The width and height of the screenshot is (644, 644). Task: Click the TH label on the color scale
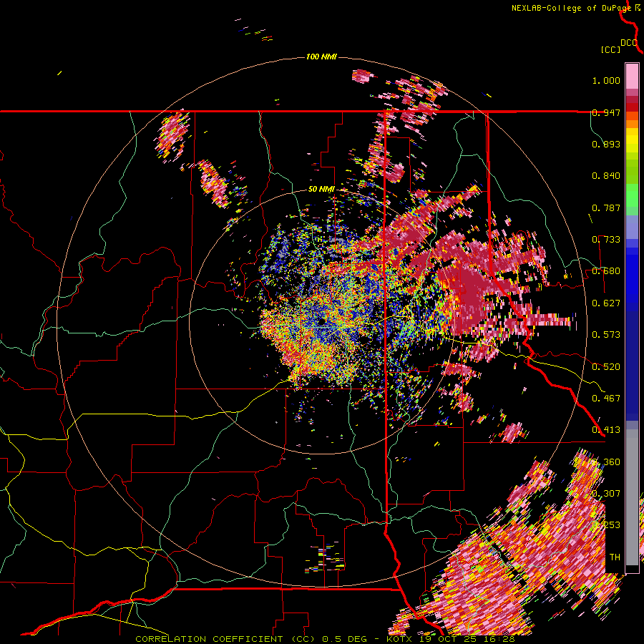[615, 557]
